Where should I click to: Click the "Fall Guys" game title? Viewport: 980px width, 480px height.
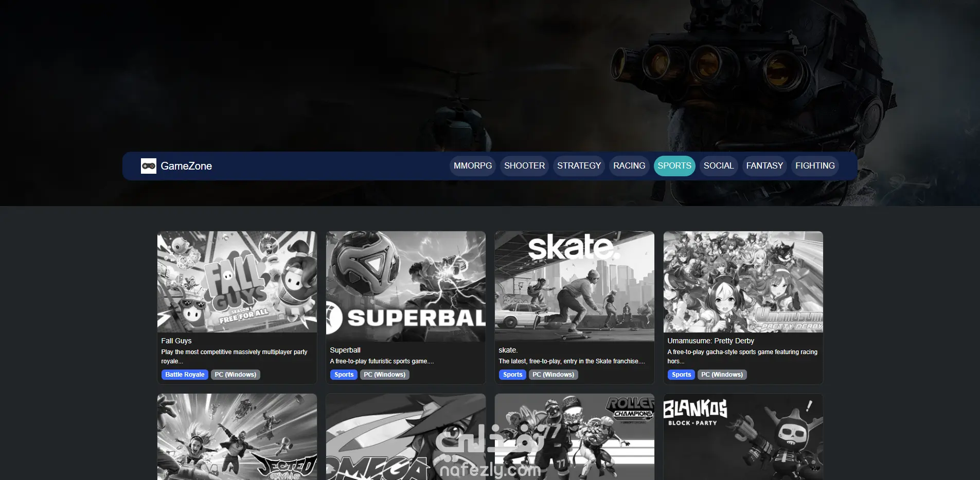(x=176, y=341)
